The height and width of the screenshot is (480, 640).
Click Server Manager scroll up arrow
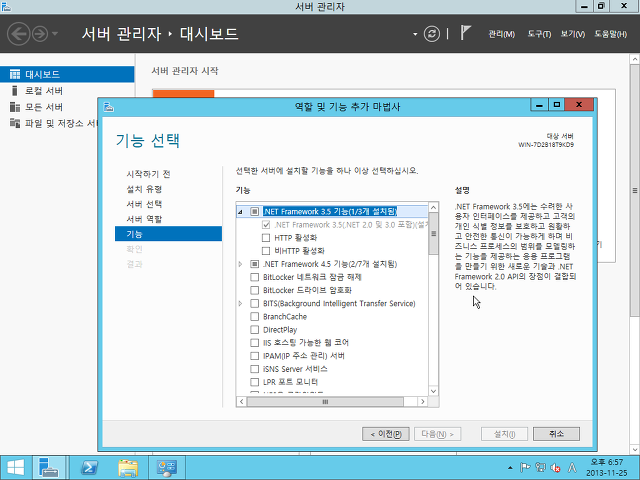point(635,59)
